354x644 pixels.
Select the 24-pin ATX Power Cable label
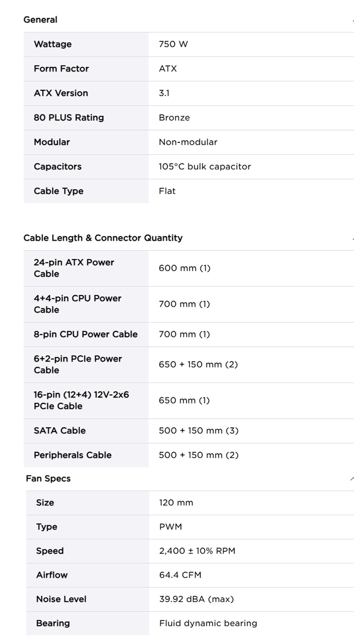[x=74, y=268]
